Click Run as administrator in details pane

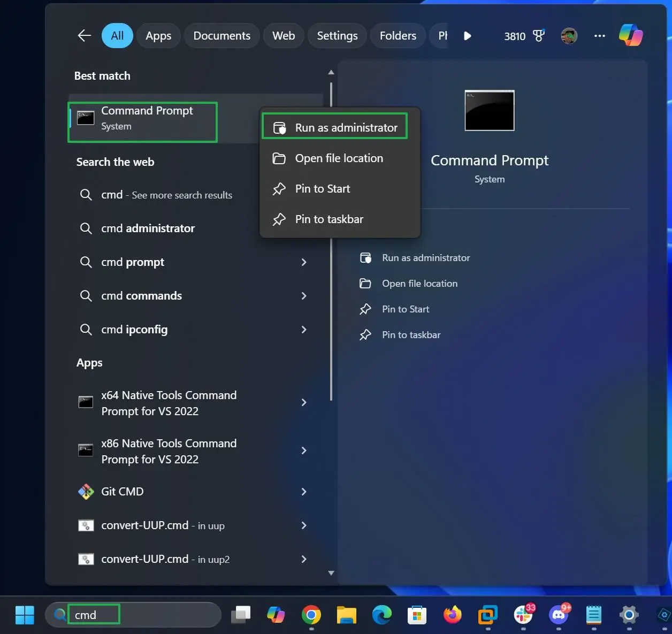(x=415, y=258)
